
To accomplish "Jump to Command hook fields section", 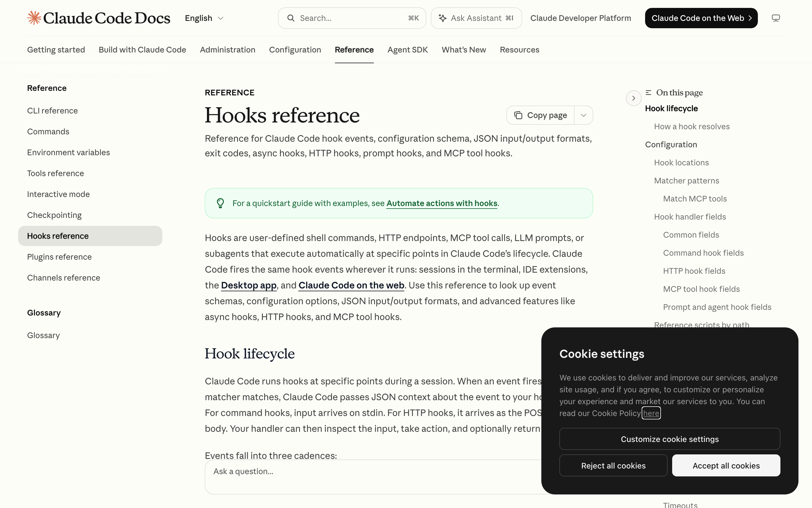I will point(703,253).
